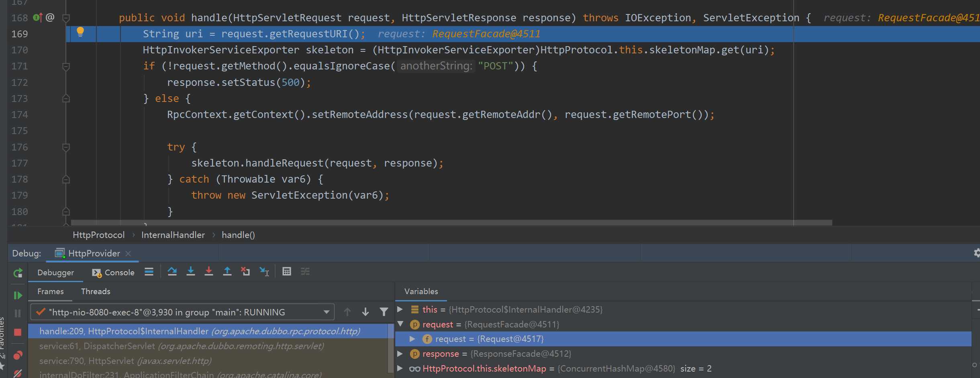Close the HttpProvider debug tab
980x378 pixels.
point(128,254)
